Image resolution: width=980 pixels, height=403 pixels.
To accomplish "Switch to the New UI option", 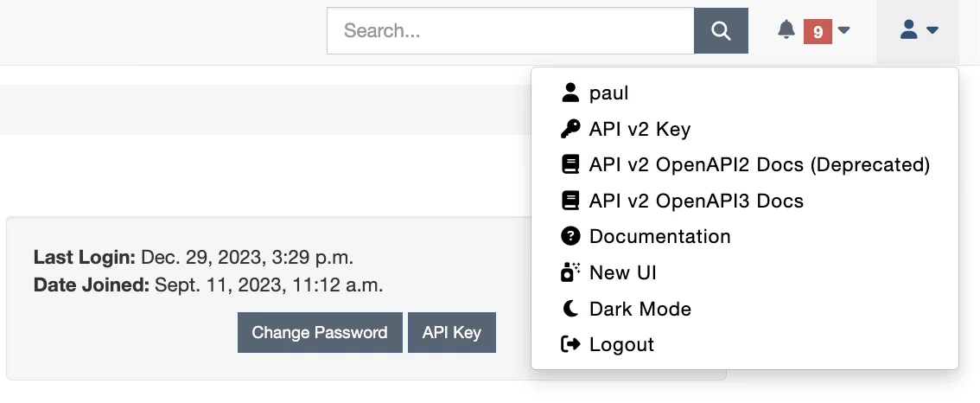I will click(x=622, y=272).
